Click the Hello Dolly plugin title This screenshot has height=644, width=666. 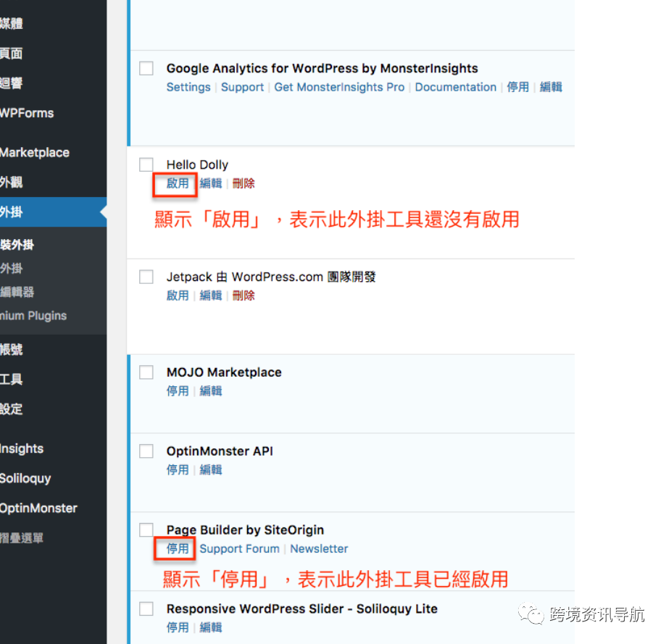[x=197, y=164]
